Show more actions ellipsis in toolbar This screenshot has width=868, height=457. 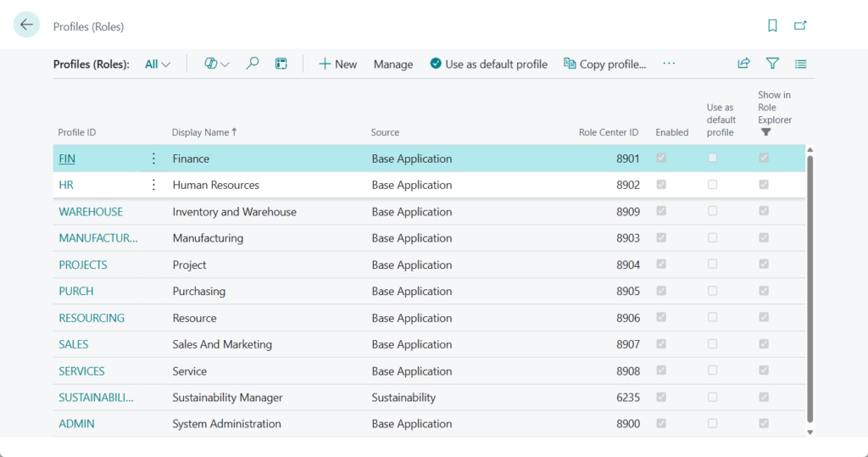coord(670,64)
